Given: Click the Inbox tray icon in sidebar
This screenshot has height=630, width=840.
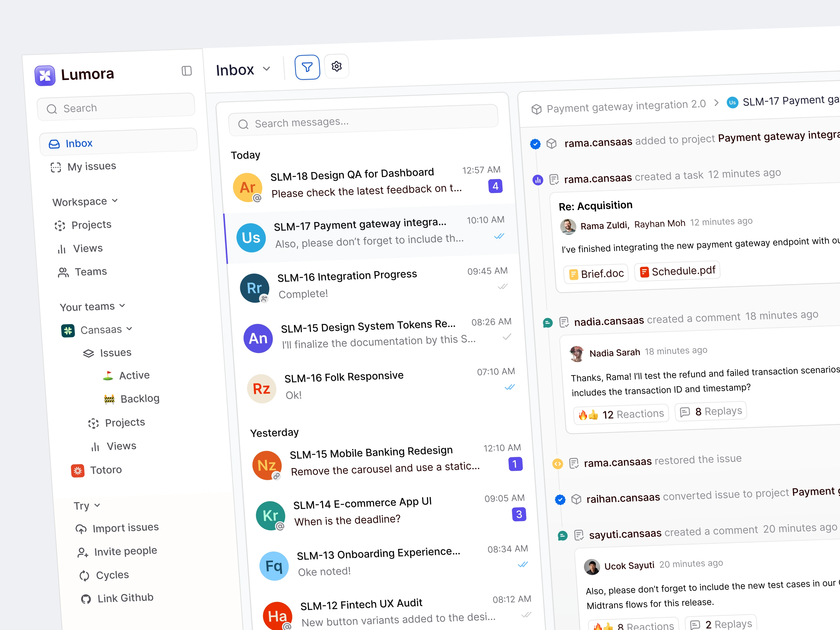Looking at the screenshot, I should coord(54,144).
